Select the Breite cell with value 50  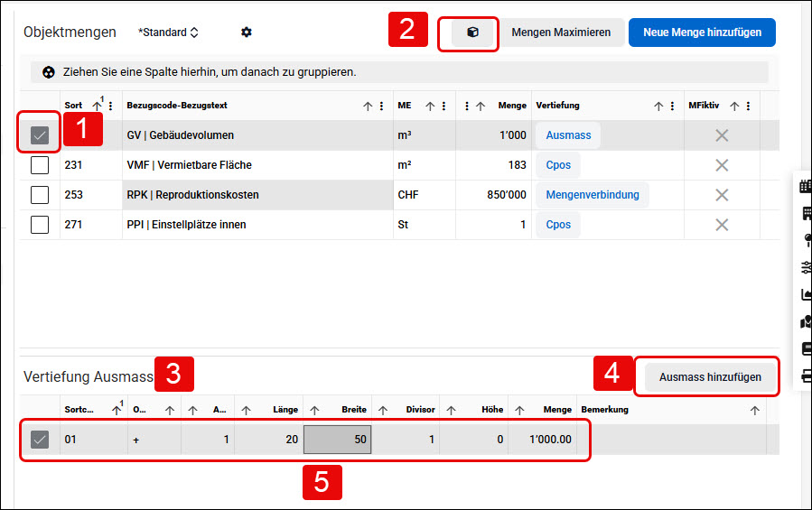pos(337,440)
